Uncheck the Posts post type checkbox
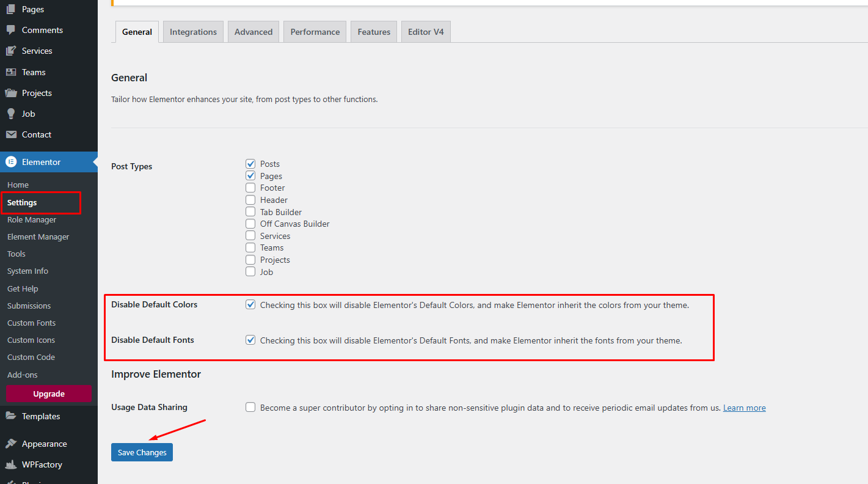Screen dimensions: 868x484 pos(250,164)
